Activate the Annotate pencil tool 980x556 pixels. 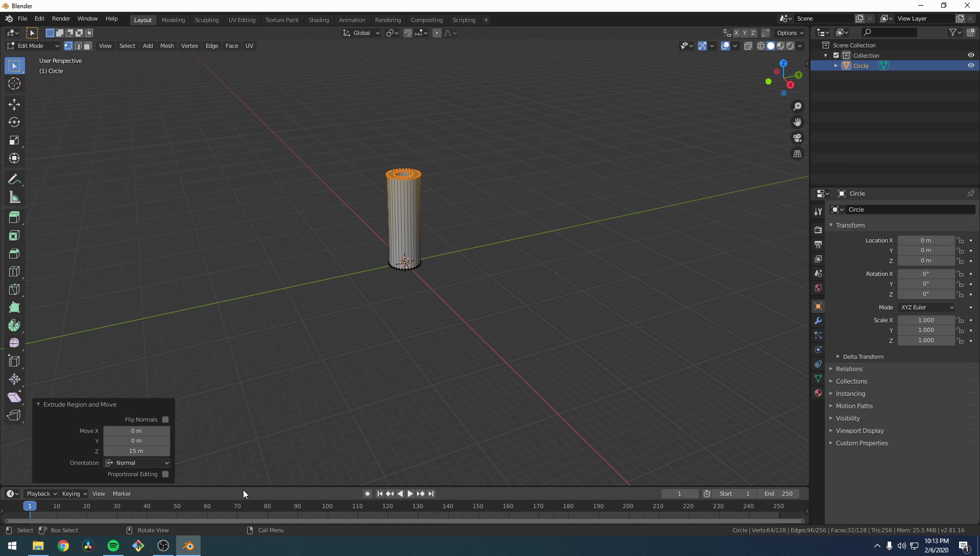coord(14,180)
